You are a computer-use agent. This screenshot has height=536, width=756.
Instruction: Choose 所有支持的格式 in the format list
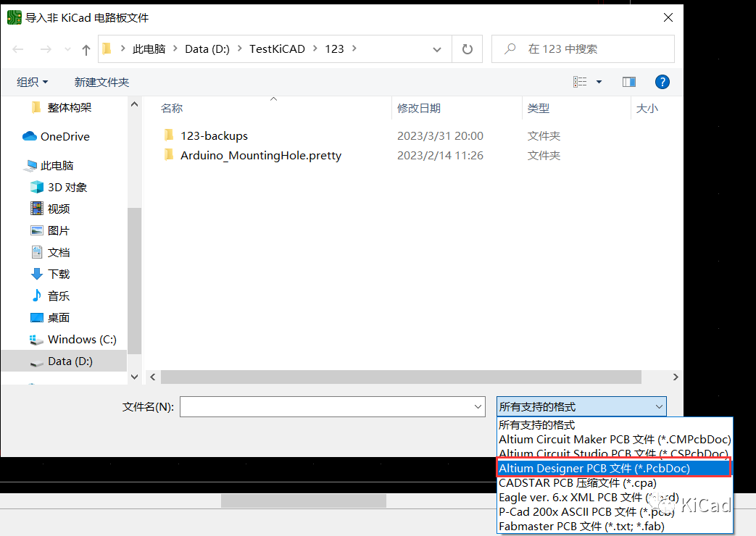pos(615,425)
